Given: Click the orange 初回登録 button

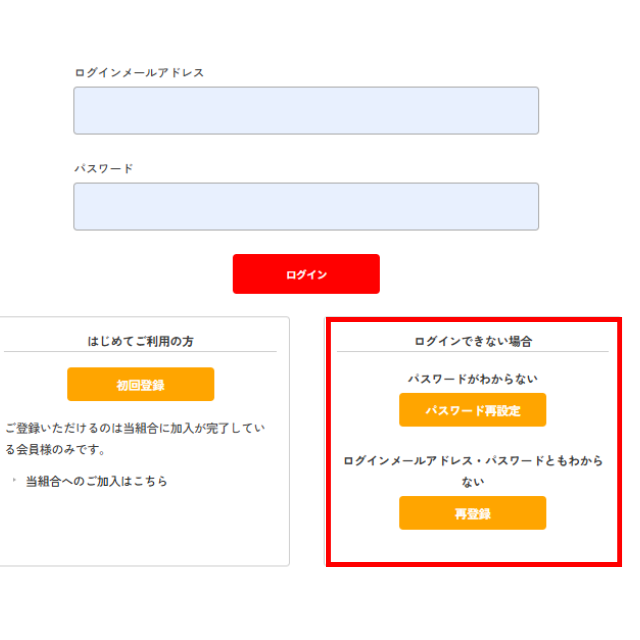Looking at the screenshot, I should (x=140, y=385).
